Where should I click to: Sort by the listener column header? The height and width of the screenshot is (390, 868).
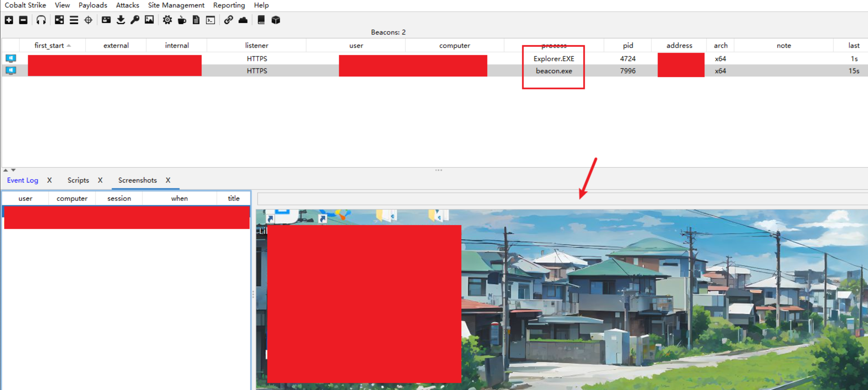click(x=257, y=45)
